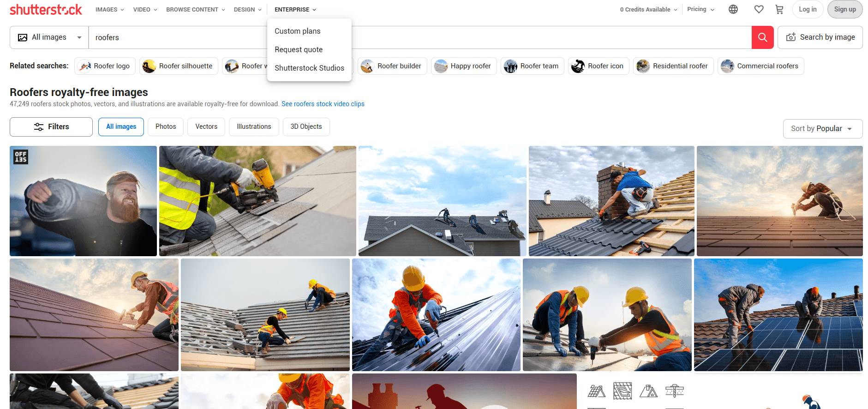Screen dimensions: 868x409
Task: Open the yellow nail gun shingles photo
Action: pyautogui.click(x=257, y=201)
